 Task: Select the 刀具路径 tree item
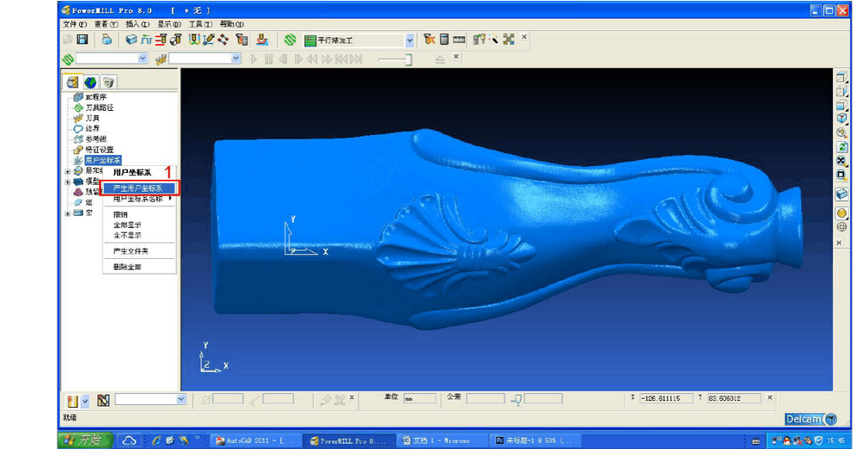click(x=99, y=108)
